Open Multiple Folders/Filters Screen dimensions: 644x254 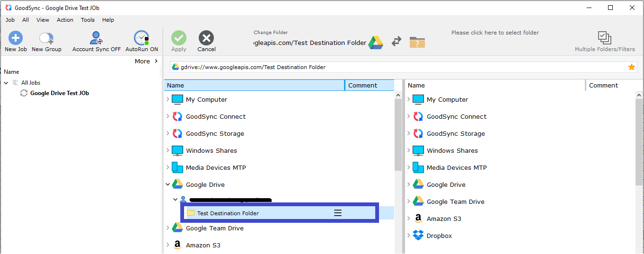[x=604, y=38]
